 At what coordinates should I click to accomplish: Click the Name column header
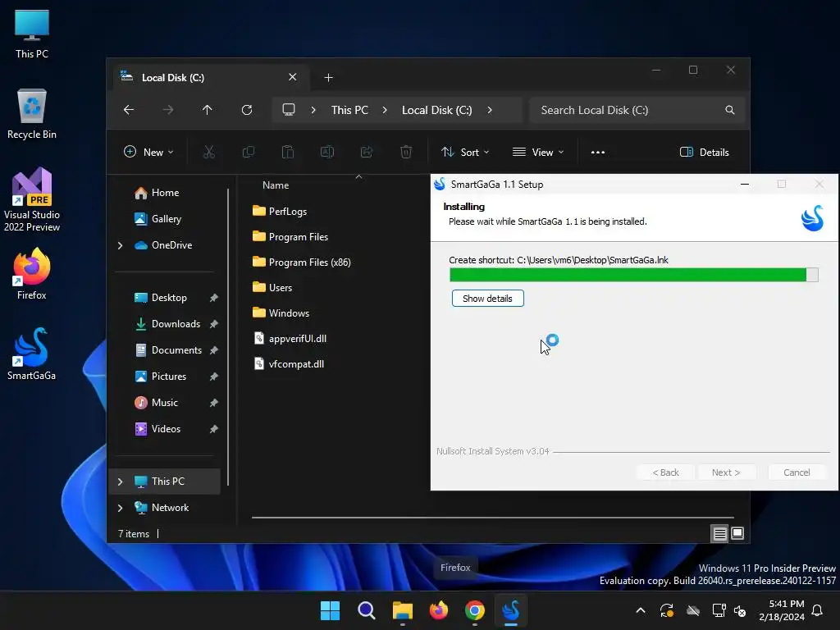click(x=276, y=185)
